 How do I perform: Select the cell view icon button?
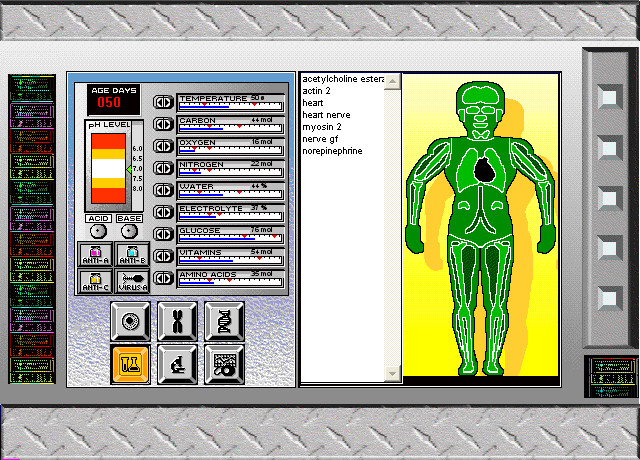pyautogui.click(x=130, y=321)
